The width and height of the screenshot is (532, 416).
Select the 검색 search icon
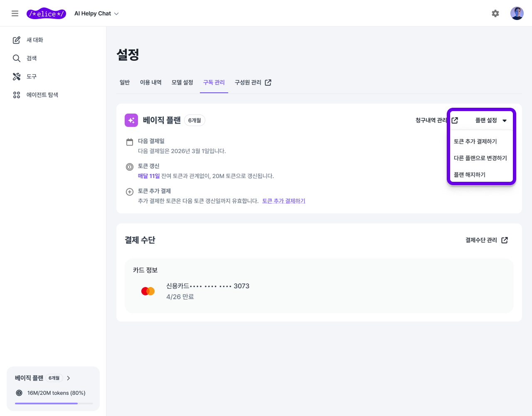coord(16,58)
